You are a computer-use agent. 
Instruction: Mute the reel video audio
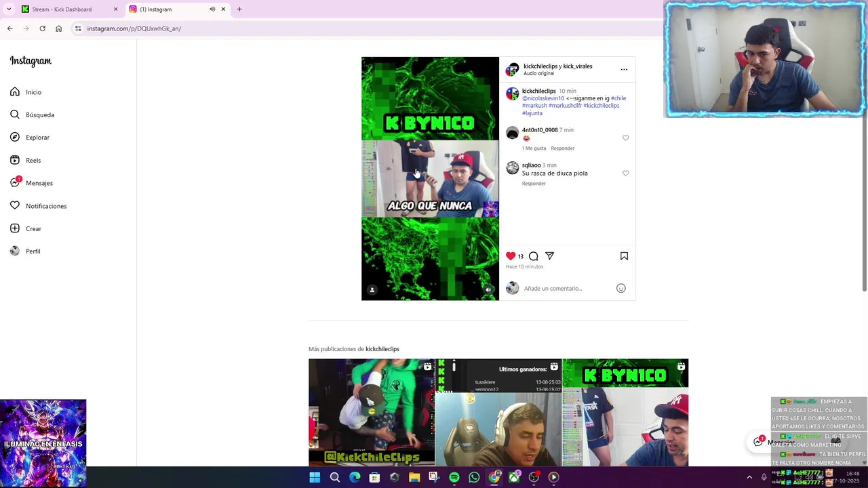click(x=488, y=289)
